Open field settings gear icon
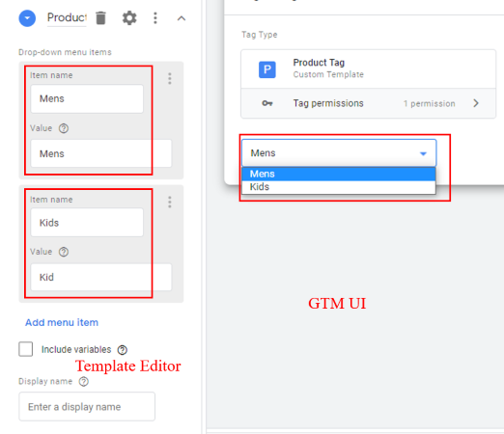Screen dimensions: 504x434 [129, 18]
